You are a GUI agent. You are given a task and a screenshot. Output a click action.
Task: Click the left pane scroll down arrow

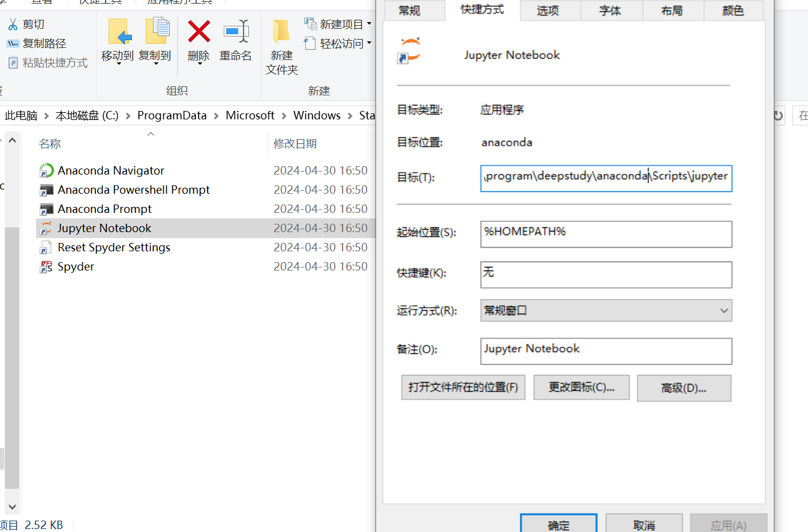12,507
